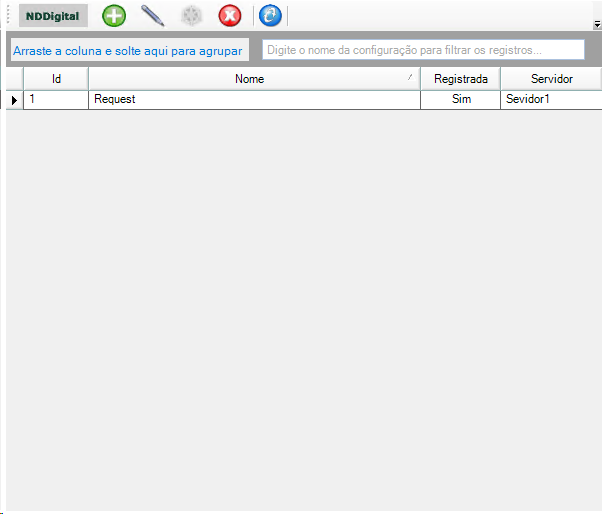The width and height of the screenshot is (602, 514).
Task: Select the Request name cell
Action: coord(254,100)
